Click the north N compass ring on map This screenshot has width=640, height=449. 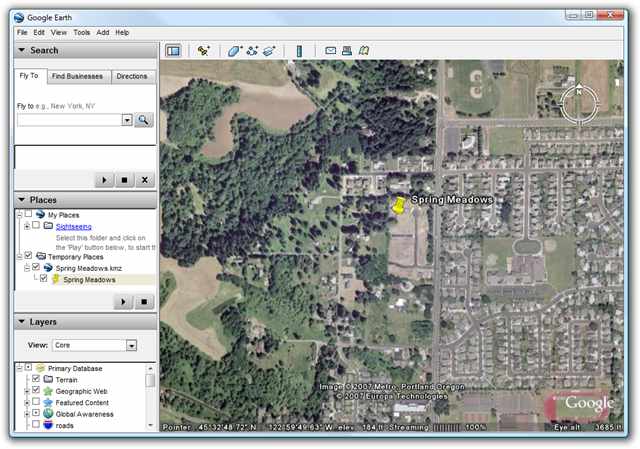click(x=579, y=104)
